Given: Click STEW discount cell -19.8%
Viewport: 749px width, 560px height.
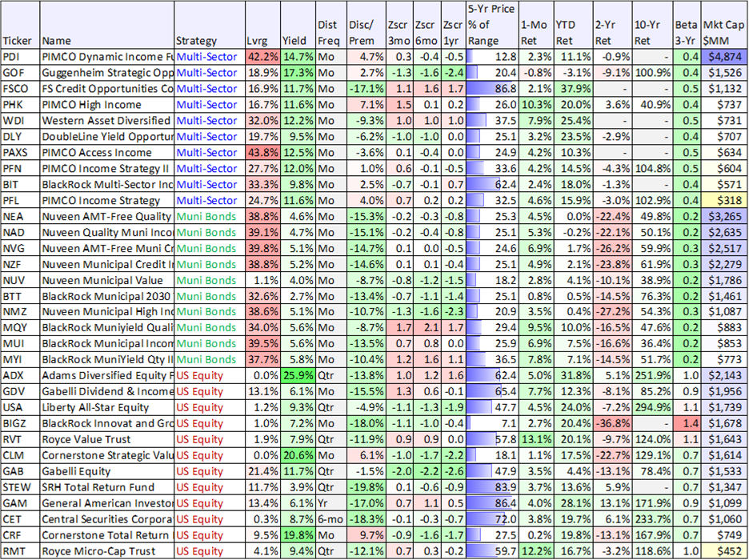Looking at the screenshot, I should [366, 487].
